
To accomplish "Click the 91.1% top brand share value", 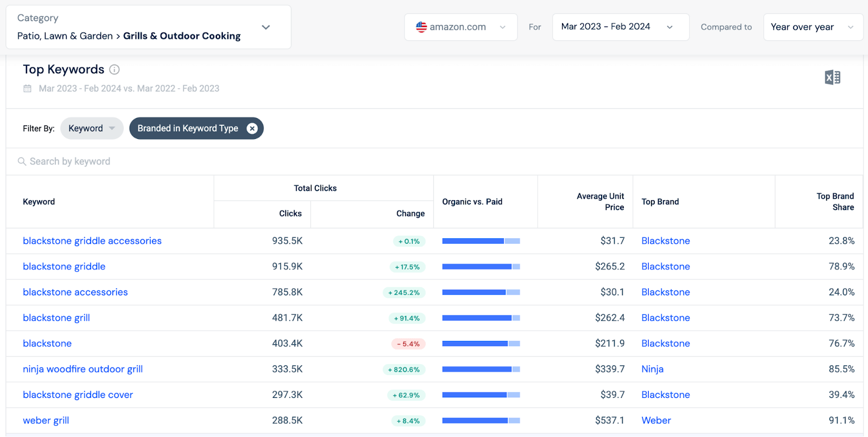I will (841, 421).
